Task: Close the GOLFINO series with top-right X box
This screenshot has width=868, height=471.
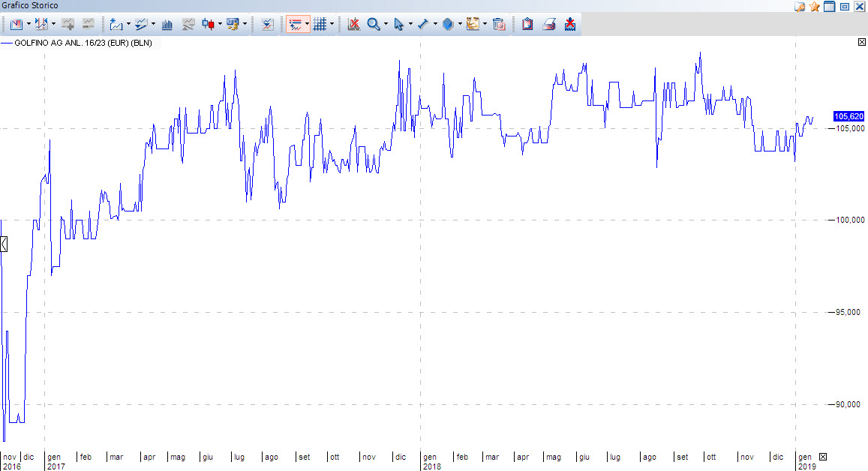Action: [861, 43]
